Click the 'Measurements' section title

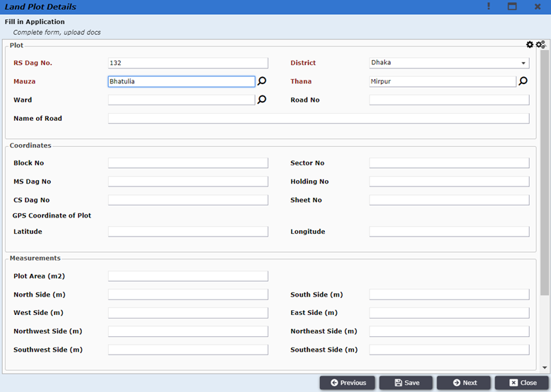pyautogui.click(x=35, y=259)
